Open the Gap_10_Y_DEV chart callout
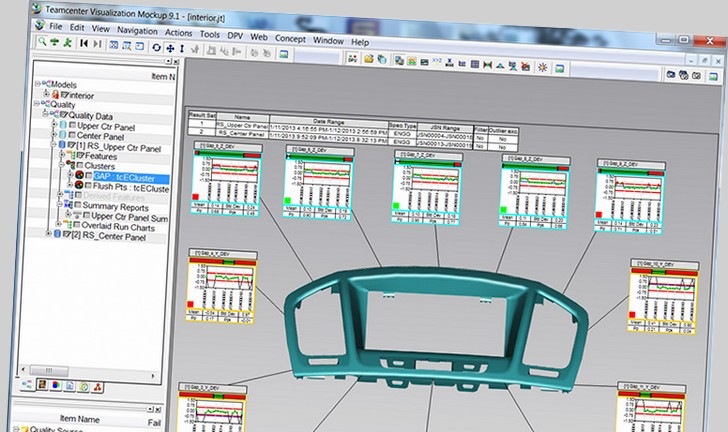The width and height of the screenshot is (728, 432). click(663, 296)
